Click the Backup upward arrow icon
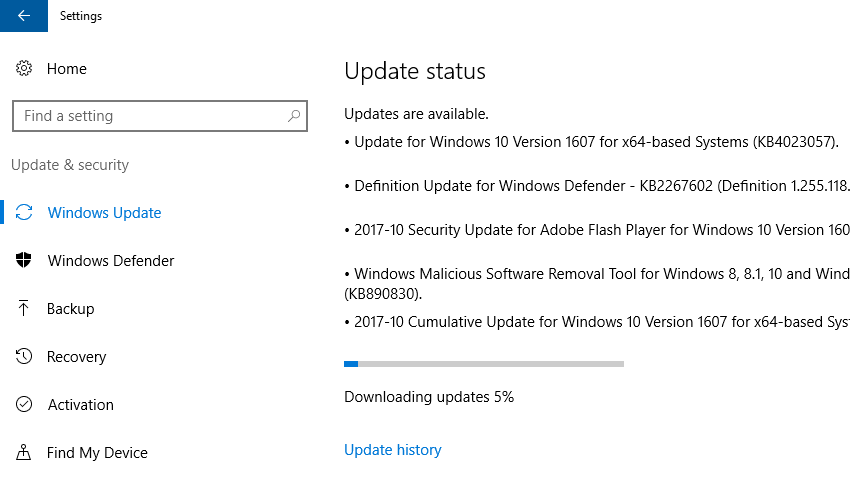 [24, 308]
